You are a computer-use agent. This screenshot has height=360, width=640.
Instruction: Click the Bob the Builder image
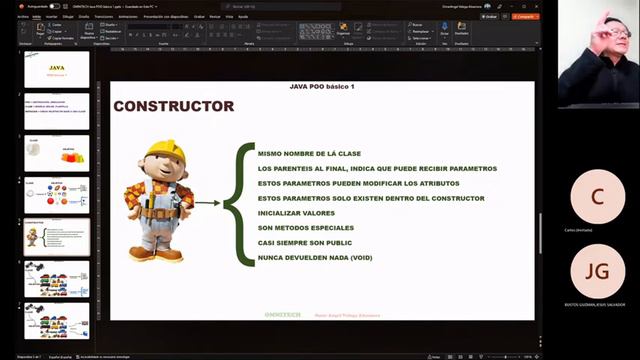pos(159,201)
